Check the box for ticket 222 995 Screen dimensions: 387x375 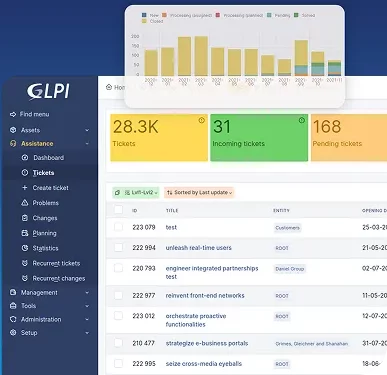[x=118, y=363]
